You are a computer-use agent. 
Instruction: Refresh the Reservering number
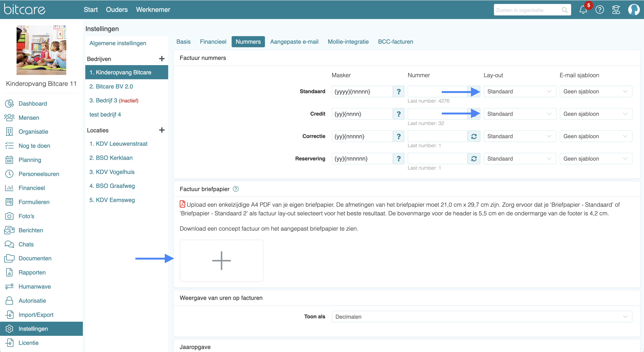[x=474, y=159]
